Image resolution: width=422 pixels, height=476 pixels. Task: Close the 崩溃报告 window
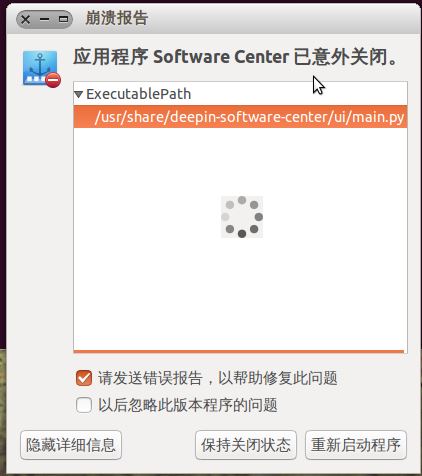[x=25, y=19]
